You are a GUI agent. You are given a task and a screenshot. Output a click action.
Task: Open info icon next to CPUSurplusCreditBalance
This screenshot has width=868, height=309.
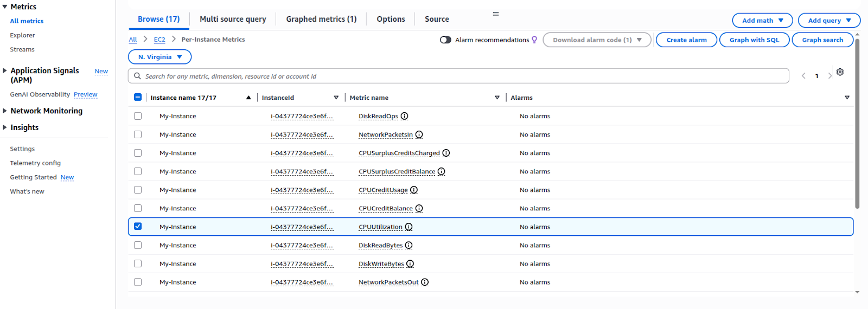point(441,171)
